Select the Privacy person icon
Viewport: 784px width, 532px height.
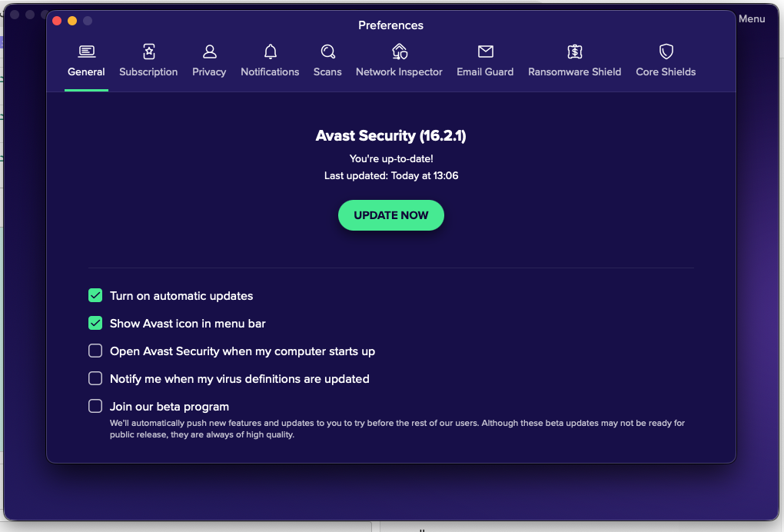click(x=209, y=52)
